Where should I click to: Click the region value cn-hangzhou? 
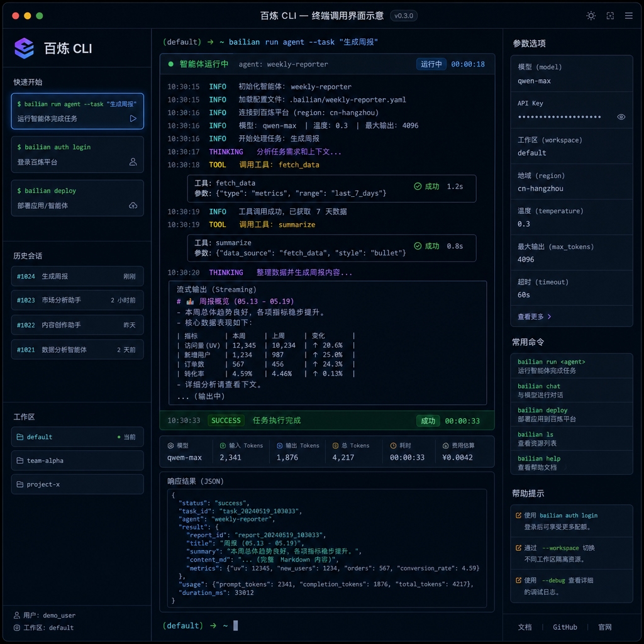coord(540,189)
